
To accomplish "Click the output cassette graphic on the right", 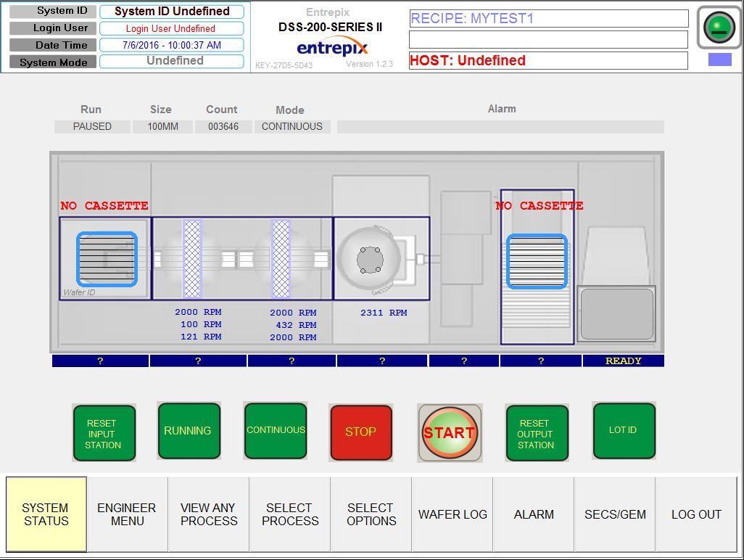I will pos(536,258).
